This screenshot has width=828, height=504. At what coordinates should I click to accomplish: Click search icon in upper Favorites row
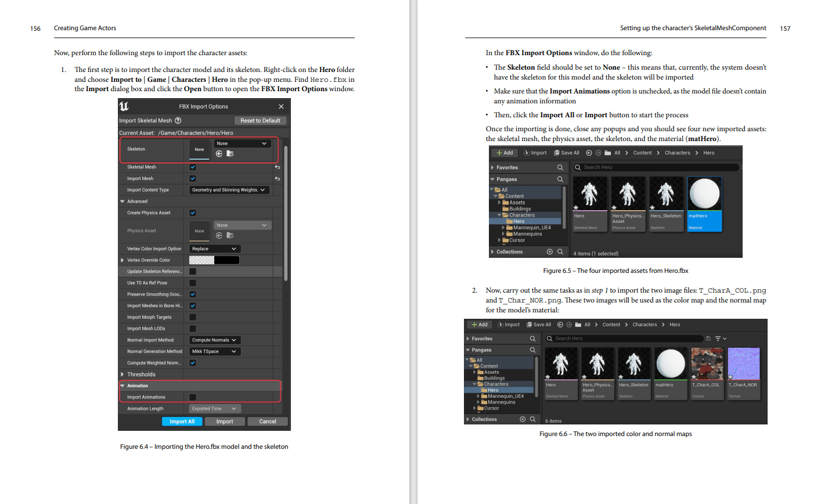point(560,167)
